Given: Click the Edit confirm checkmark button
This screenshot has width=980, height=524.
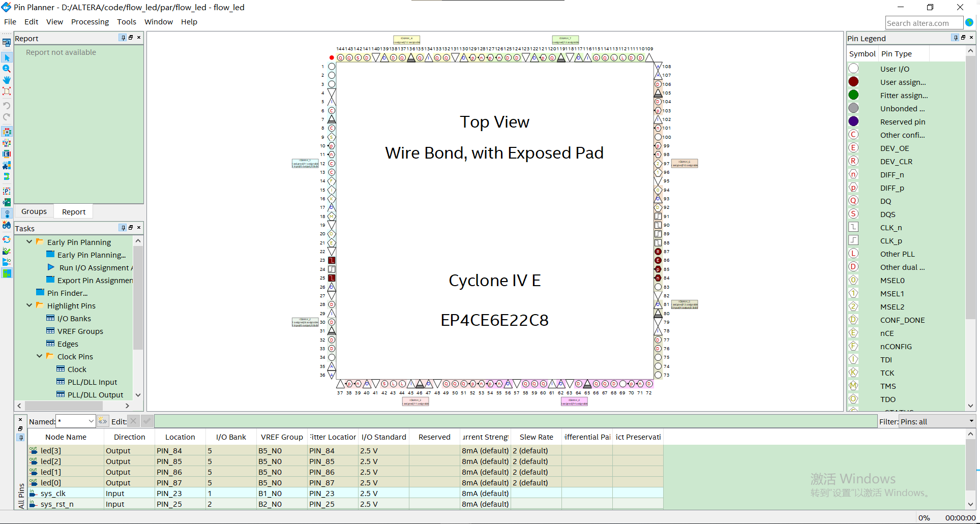Looking at the screenshot, I should click(147, 421).
